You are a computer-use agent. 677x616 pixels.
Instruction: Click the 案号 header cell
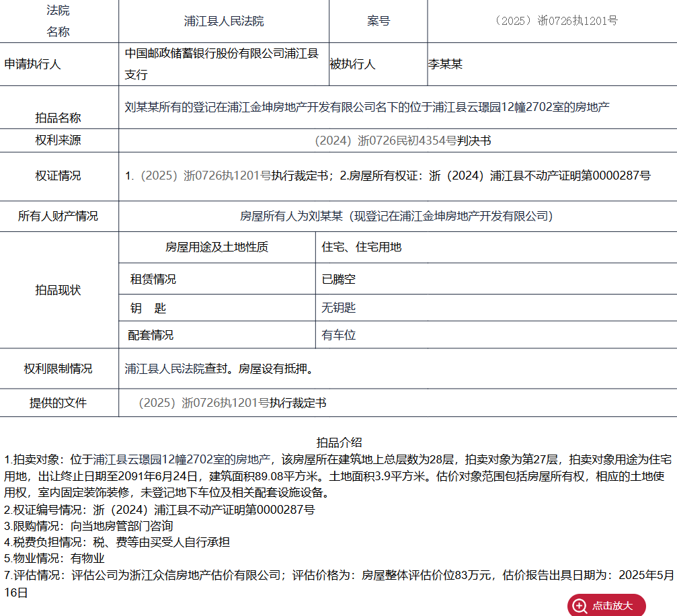pos(379,21)
